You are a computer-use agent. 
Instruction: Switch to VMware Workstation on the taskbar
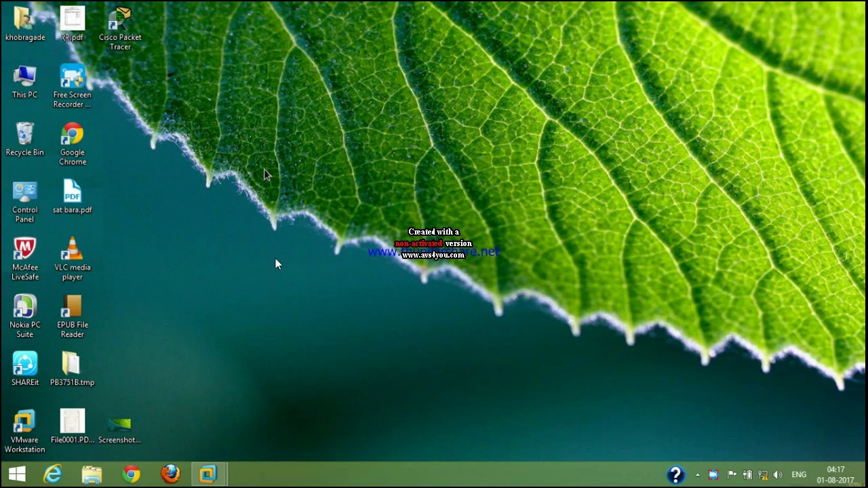coord(208,474)
